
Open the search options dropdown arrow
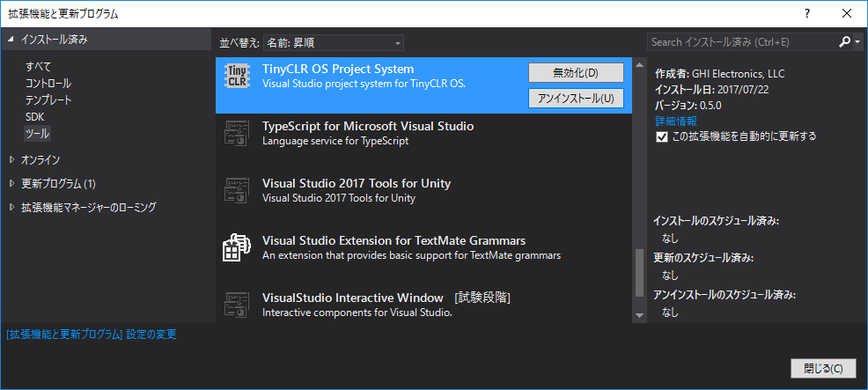click(857, 42)
